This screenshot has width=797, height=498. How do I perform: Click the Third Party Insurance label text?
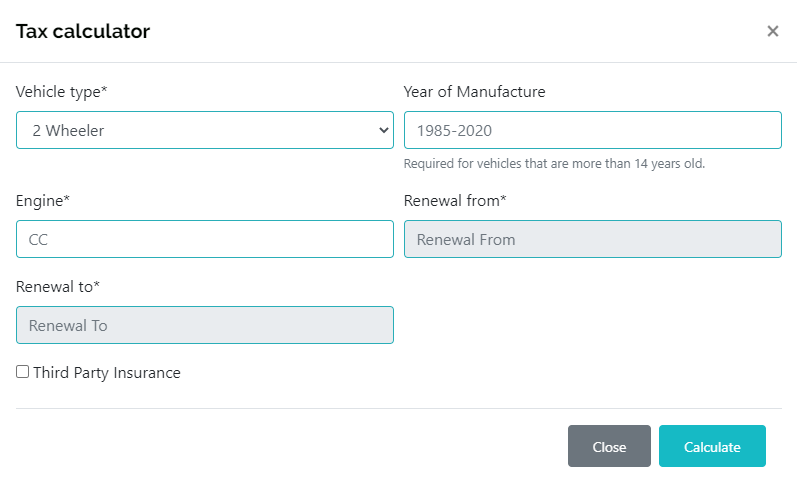(107, 373)
